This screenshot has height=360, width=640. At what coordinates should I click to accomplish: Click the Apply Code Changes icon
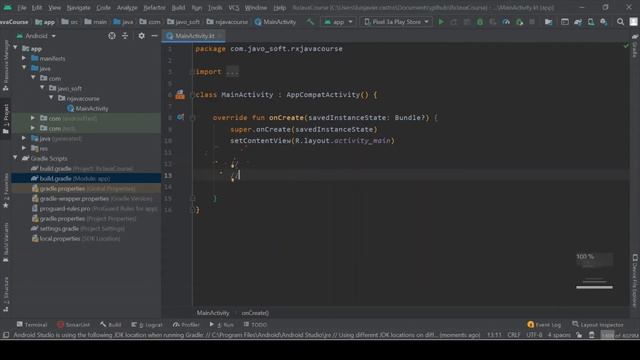467,22
